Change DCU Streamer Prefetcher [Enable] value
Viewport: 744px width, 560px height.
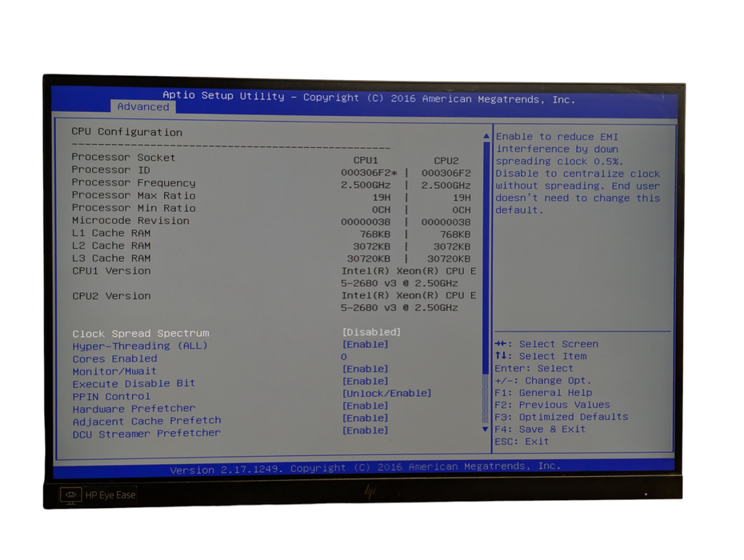pos(366,430)
